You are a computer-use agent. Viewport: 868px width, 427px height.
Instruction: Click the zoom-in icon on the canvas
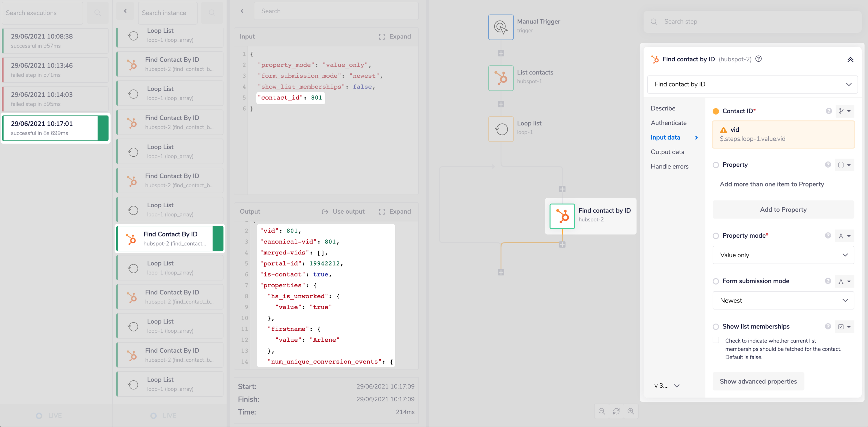pyautogui.click(x=631, y=411)
